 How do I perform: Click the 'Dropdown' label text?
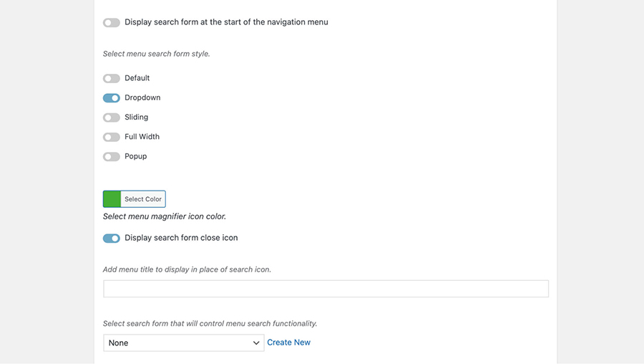click(142, 97)
